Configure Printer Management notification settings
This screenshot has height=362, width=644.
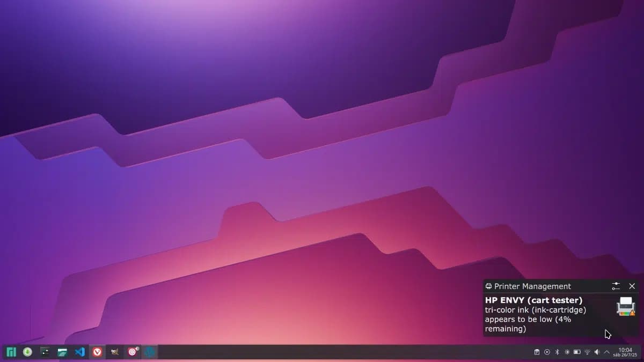click(x=616, y=286)
